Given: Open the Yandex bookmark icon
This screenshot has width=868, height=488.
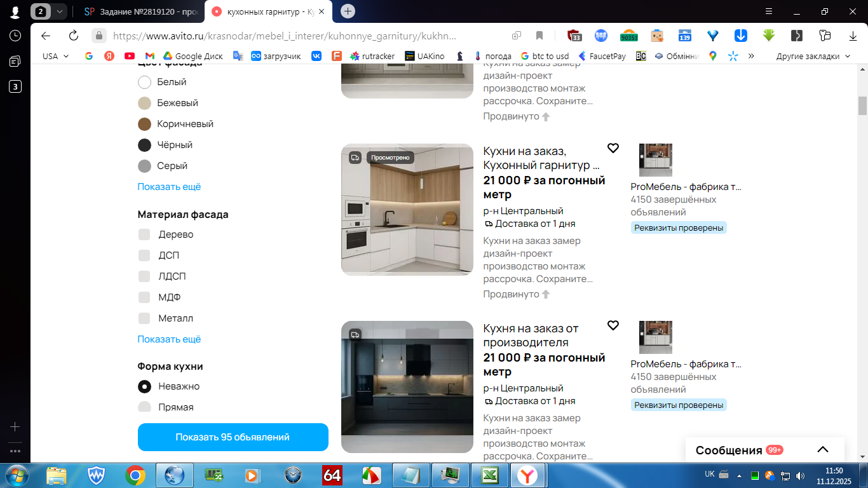Looking at the screenshot, I should point(109,56).
